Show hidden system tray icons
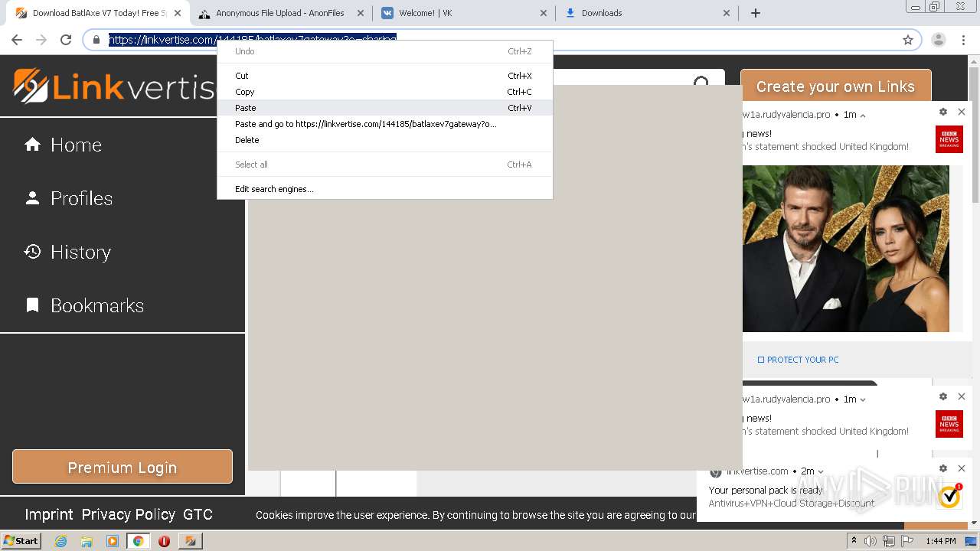Screen dimensions: 980x551 pos(854,541)
